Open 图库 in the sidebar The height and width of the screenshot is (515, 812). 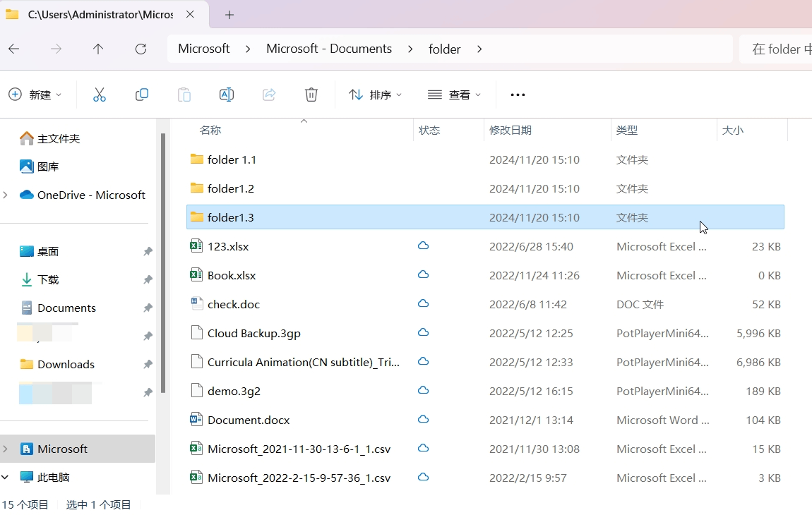(47, 166)
